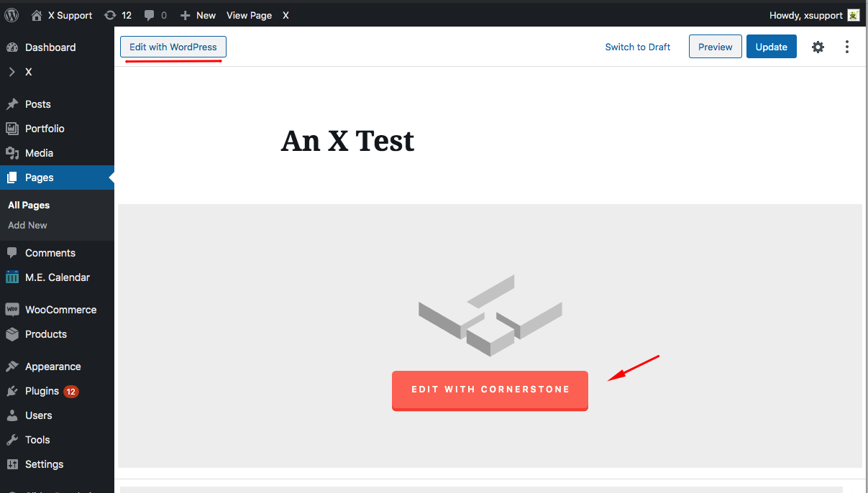Open the X Support home icon
This screenshot has height=493, width=868.
click(37, 15)
